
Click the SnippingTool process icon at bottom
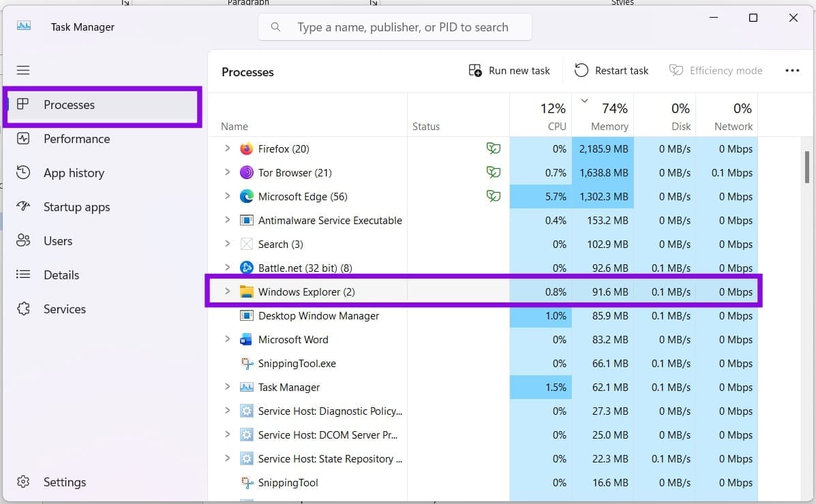[x=246, y=483]
